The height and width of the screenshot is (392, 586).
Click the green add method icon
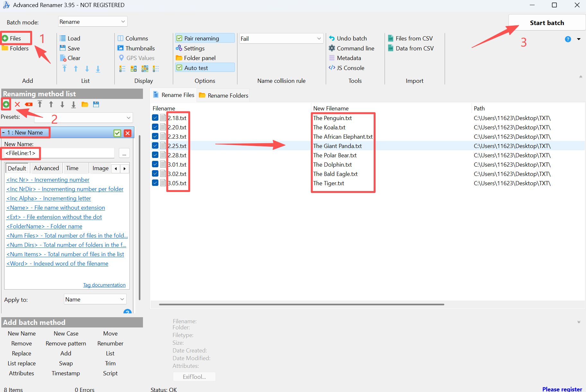[x=6, y=104]
